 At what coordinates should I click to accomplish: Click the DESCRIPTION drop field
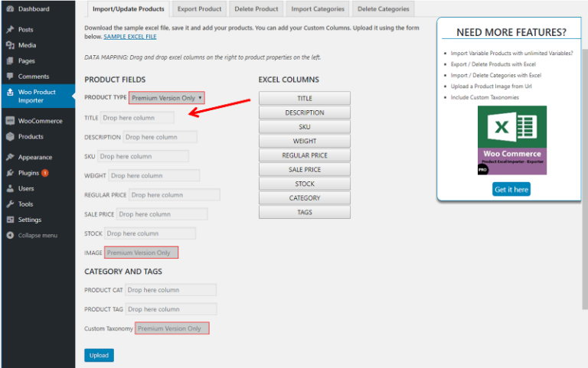(x=160, y=137)
